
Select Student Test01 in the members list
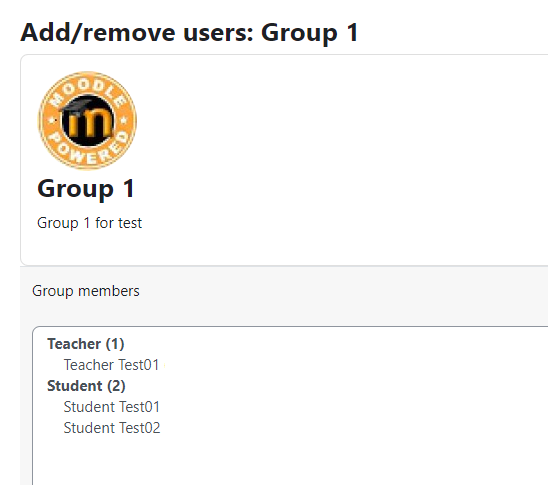click(111, 407)
